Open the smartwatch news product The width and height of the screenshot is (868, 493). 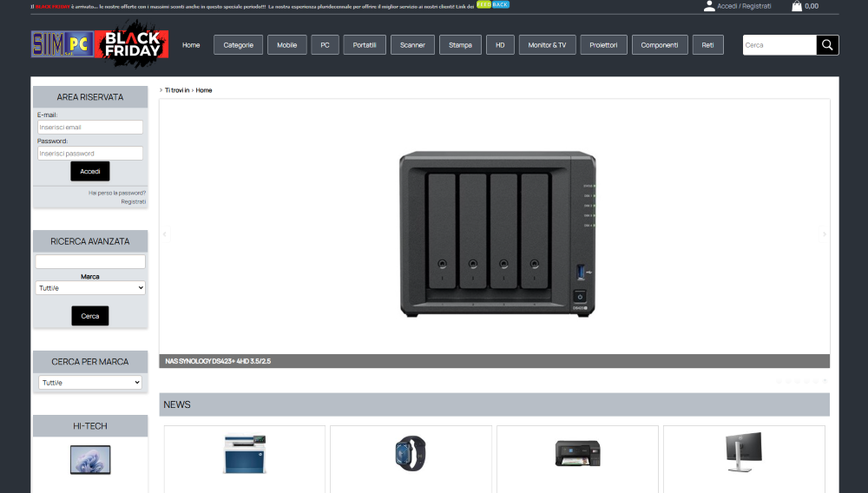(x=411, y=454)
